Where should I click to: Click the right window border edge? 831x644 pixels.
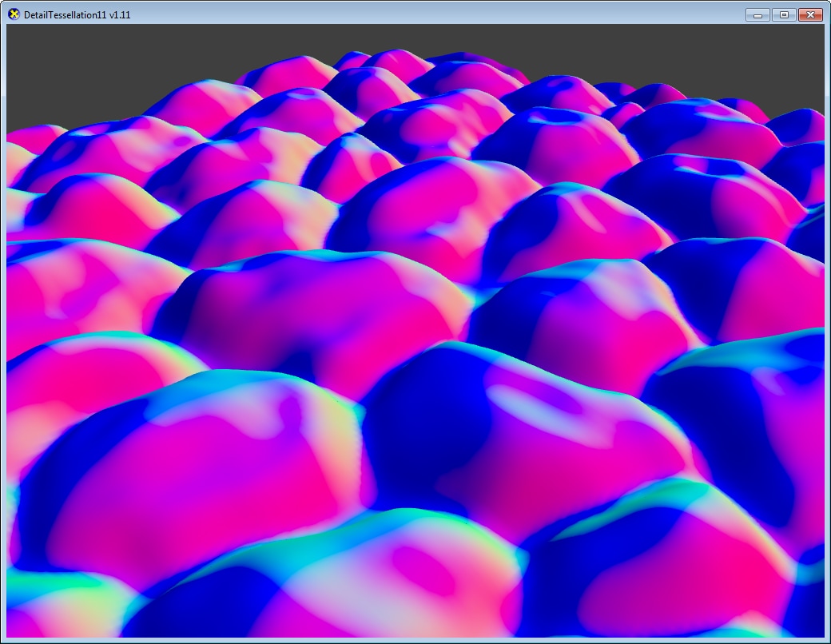[827, 320]
